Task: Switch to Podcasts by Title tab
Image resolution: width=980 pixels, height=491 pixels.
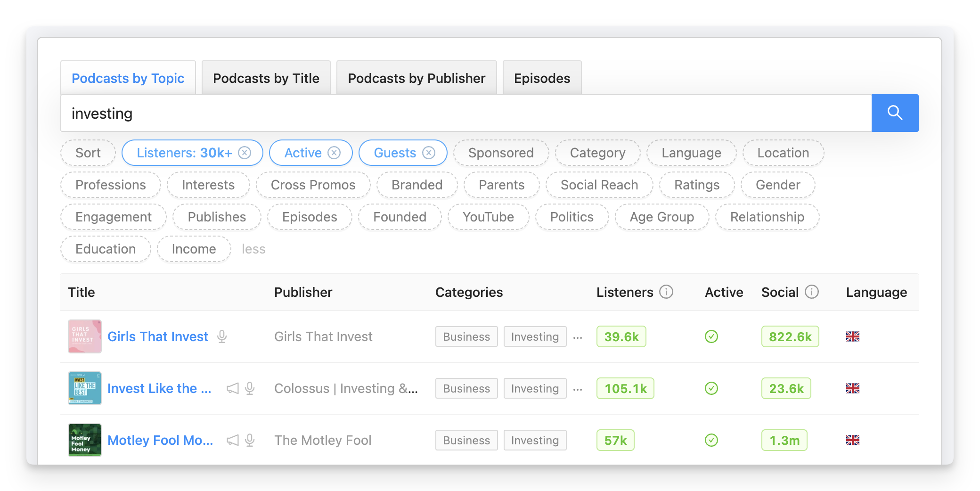Action: 266,78
